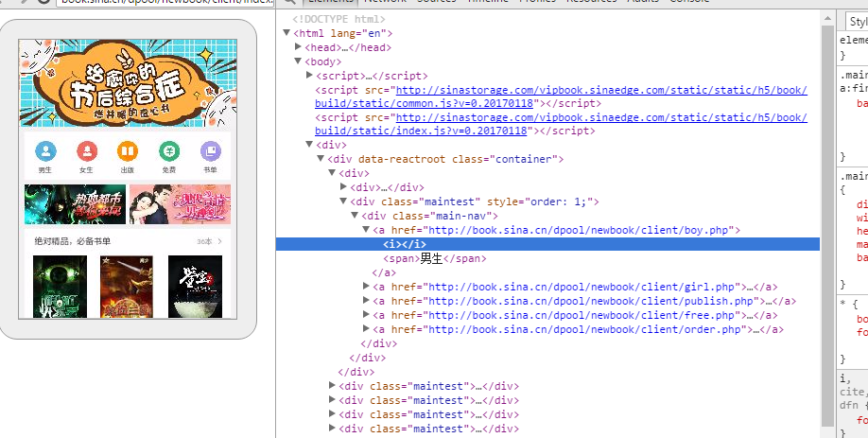The height and width of the screenshot is (438, 868).
Task: Collapse the body element node
Action: [298, 61]
